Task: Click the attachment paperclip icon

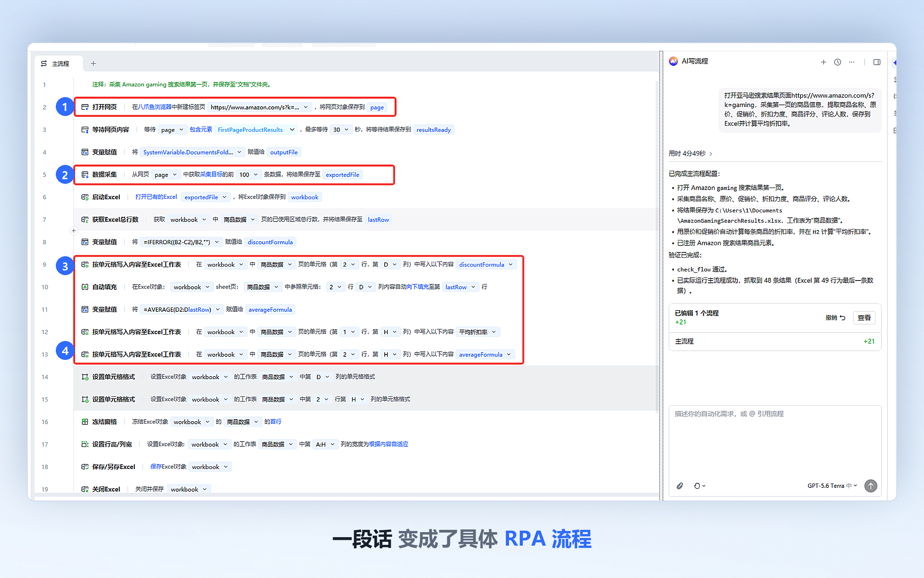Action: pos(680,486)
